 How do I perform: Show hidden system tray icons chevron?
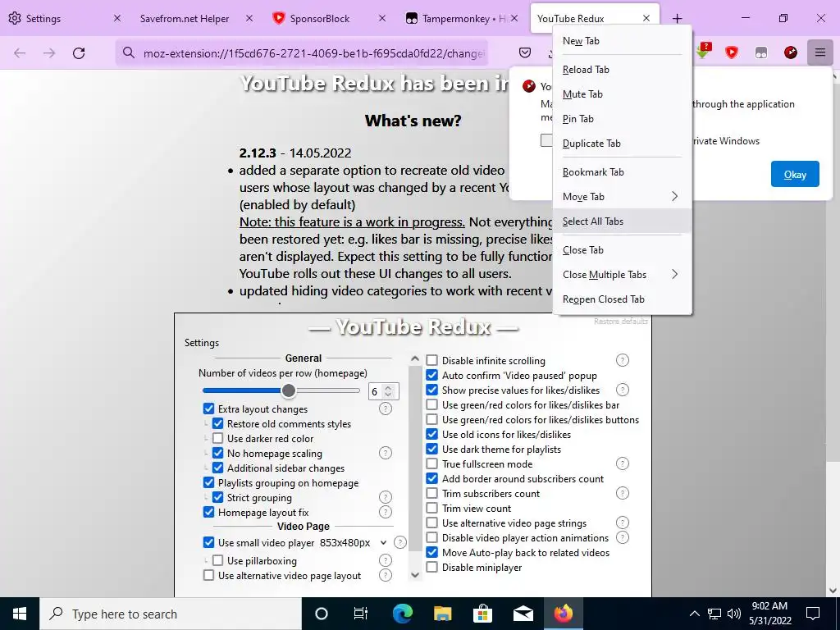(x=694, y=614)
